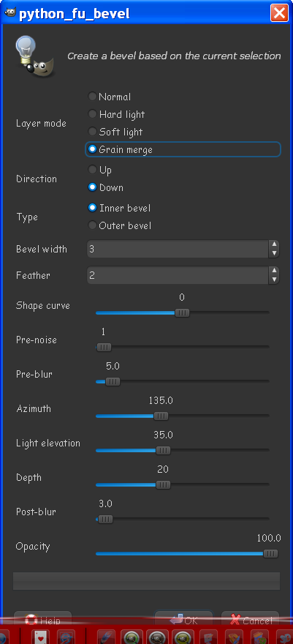Viewport: 293px width, 644px height.
Task: Click the Depth slider handle
Action: click(163, 484)
